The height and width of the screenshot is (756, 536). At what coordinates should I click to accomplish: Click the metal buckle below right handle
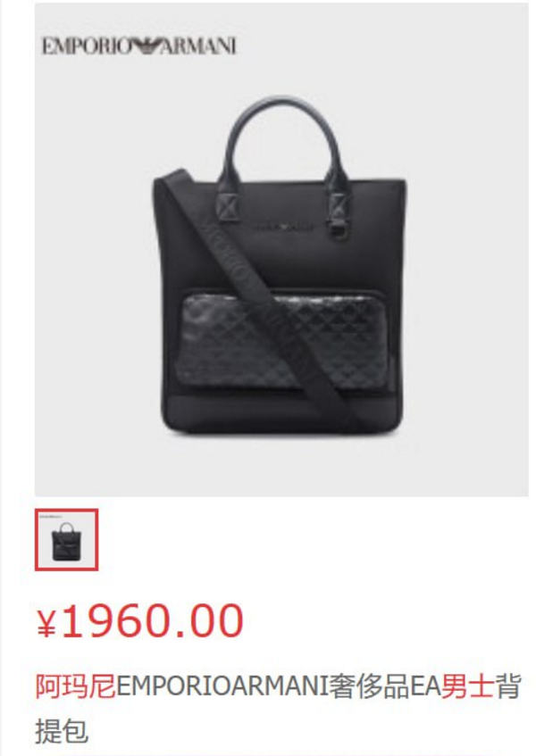(x=340, y=229)
